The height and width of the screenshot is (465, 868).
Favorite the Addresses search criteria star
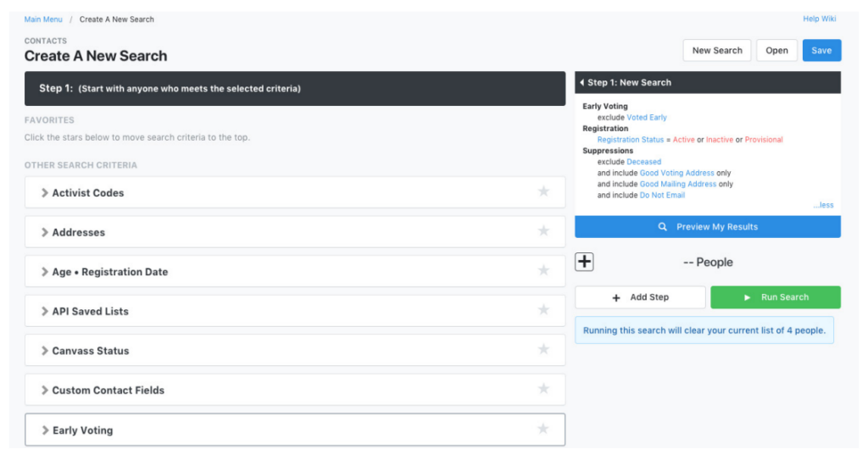(543, 231)
